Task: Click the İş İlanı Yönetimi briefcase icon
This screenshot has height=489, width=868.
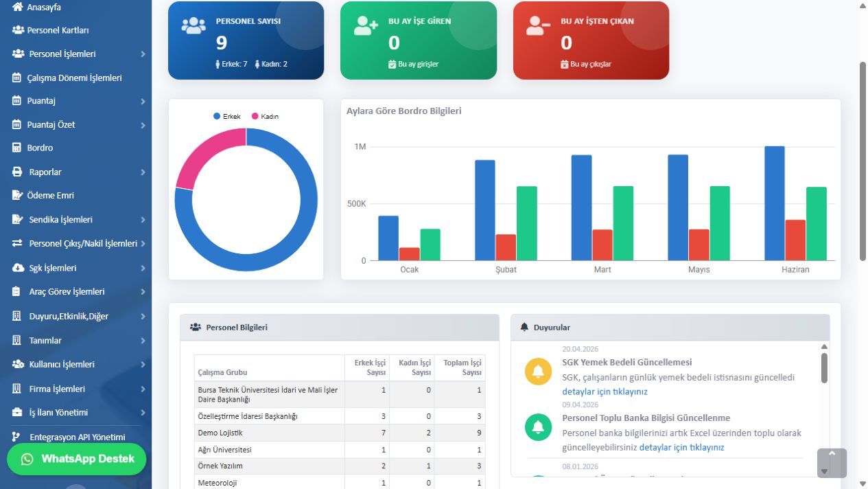Action: [17, 412]
